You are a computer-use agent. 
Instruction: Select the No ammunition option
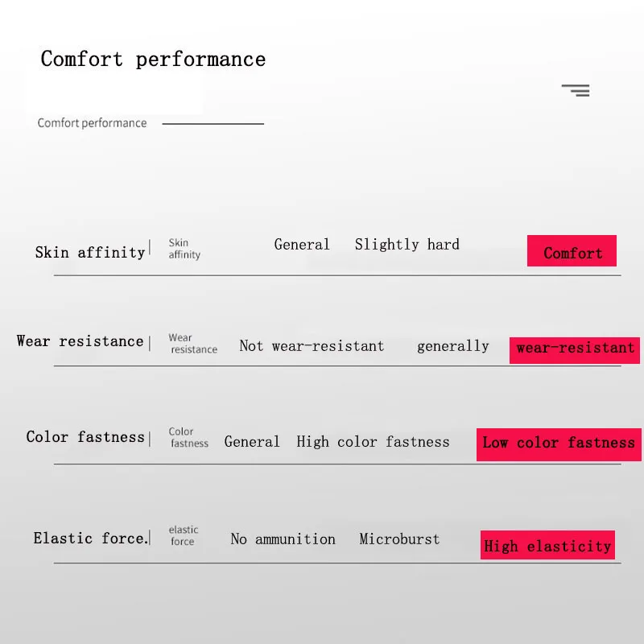coord(283,539)
